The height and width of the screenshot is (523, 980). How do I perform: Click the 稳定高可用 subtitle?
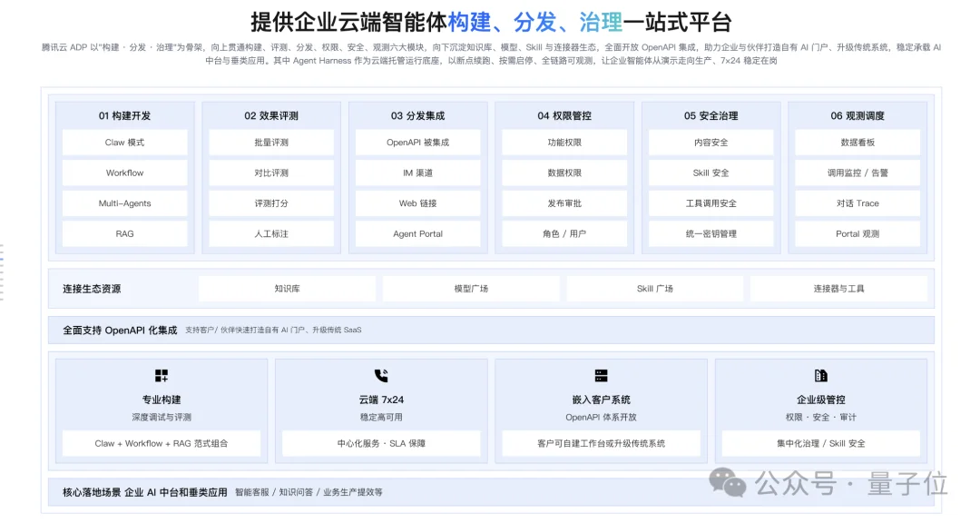(381, 418)
